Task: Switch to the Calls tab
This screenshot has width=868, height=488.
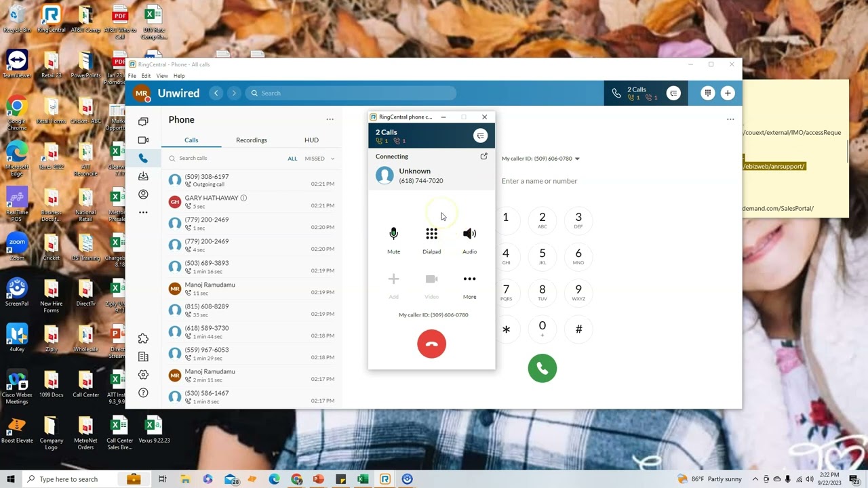Action: 191,140
